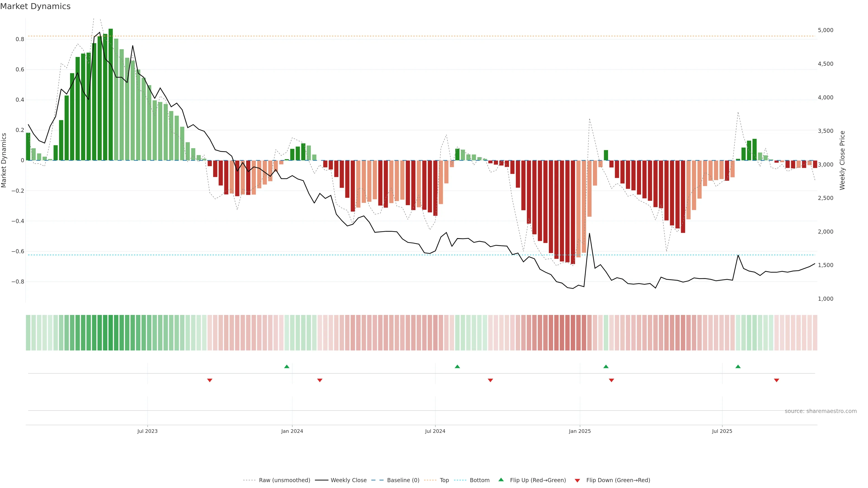Screen dimensions: 868x488
Task: Click the last red flip-down marker on the right
Action: point(776,380)
